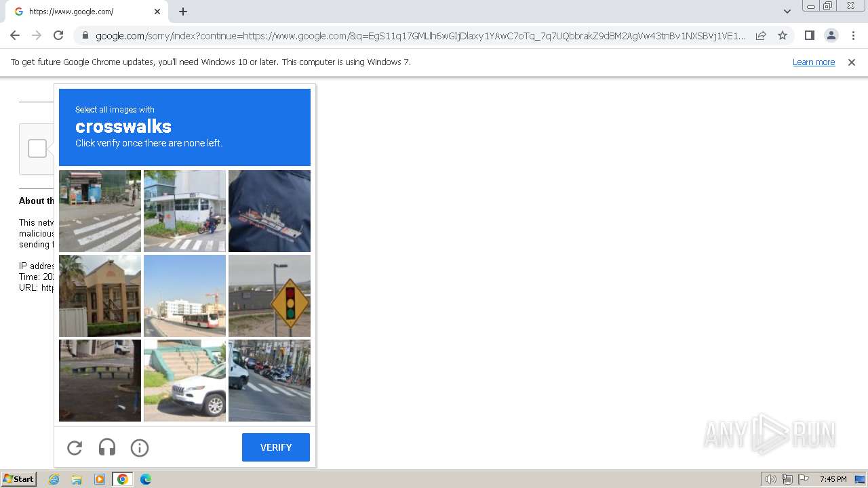Click the google.com address bar URL

pos(420,36)
